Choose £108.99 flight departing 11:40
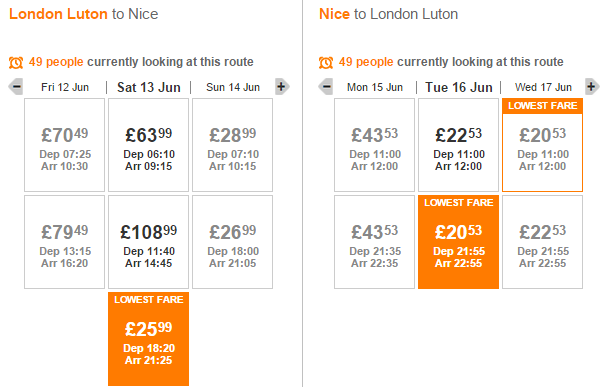Image resolution: width=607 pixels, height=387 pixels. click(149, 242)
